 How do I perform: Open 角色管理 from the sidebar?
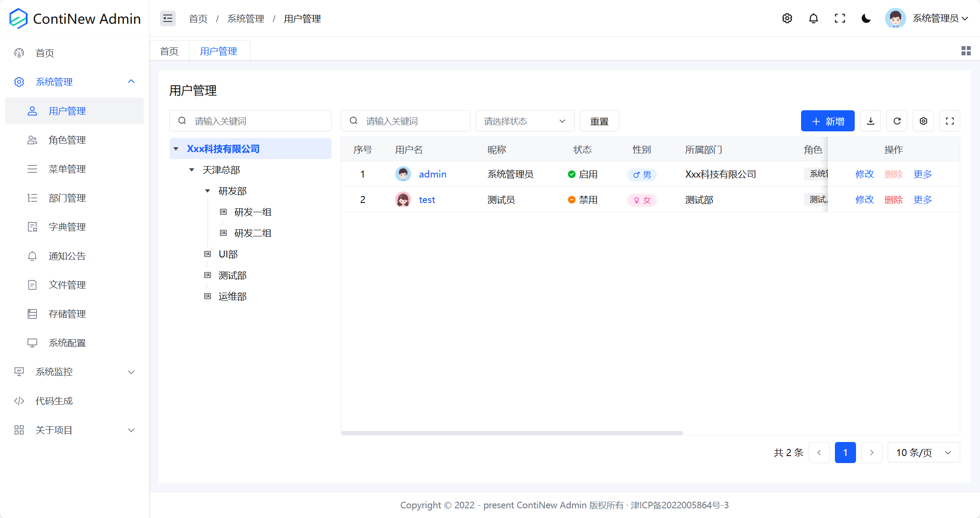click(67, 140)
